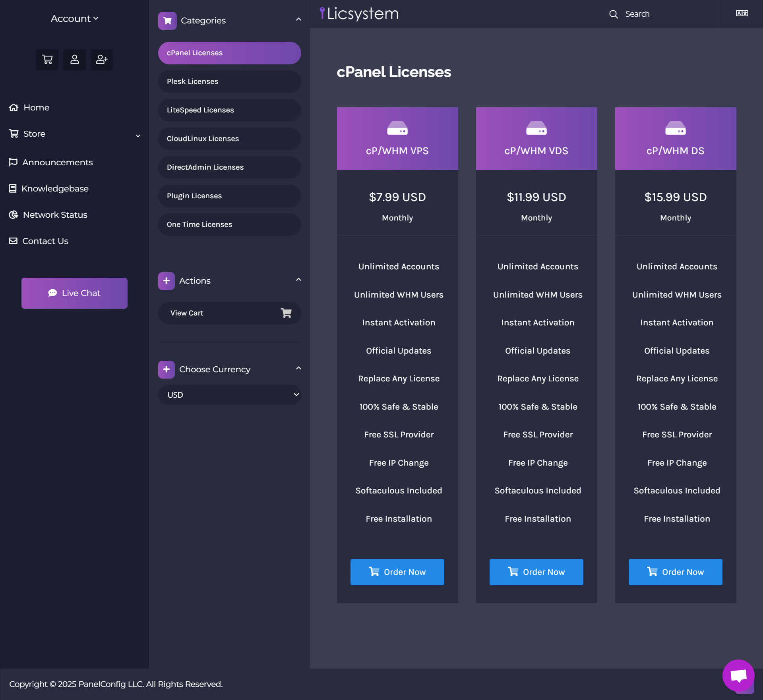Select the Plesk Licenses category
Screen dimensions: 763x700
tap(230, 81)
